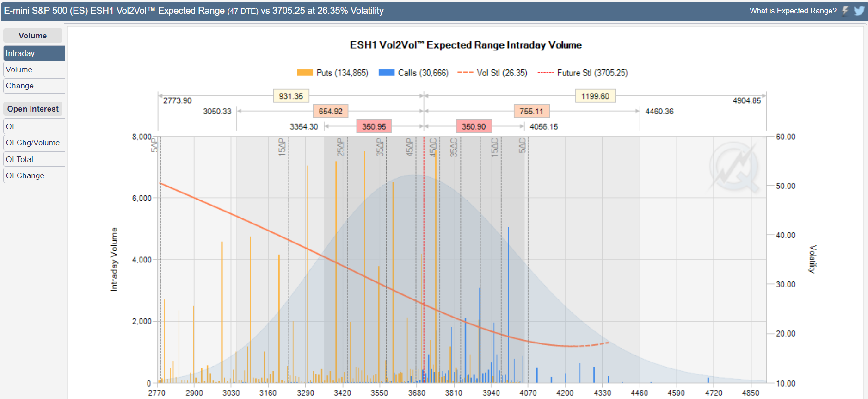Click the Volume section header
Image resolution: width=868 pixels, height=399 pixels.
pos(33,36)
